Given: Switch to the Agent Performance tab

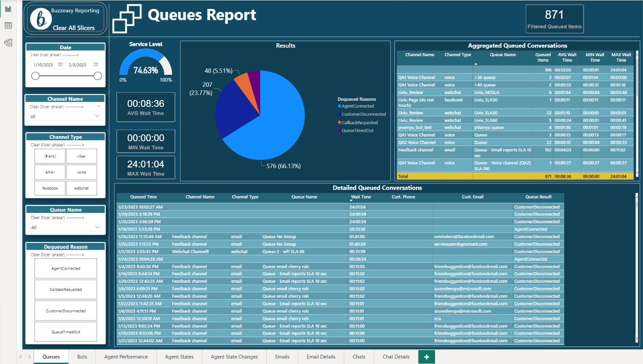Looking at the screenshot, I should [126, 357].
